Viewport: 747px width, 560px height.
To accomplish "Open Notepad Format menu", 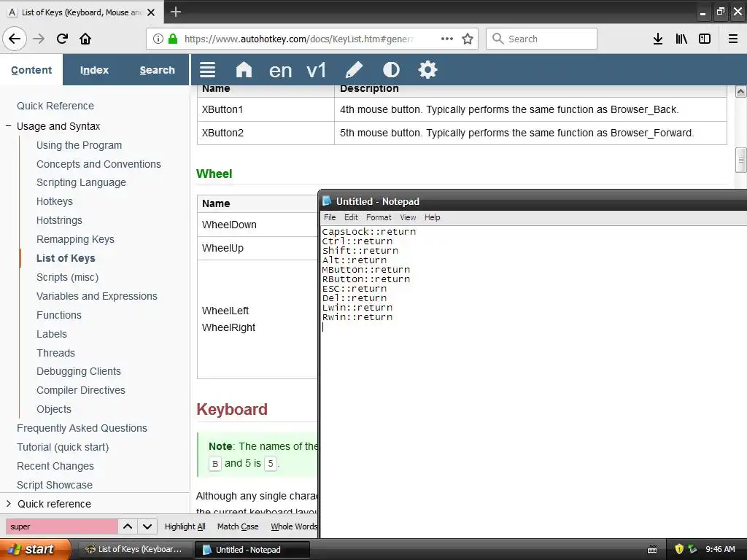I will point(379,217).
